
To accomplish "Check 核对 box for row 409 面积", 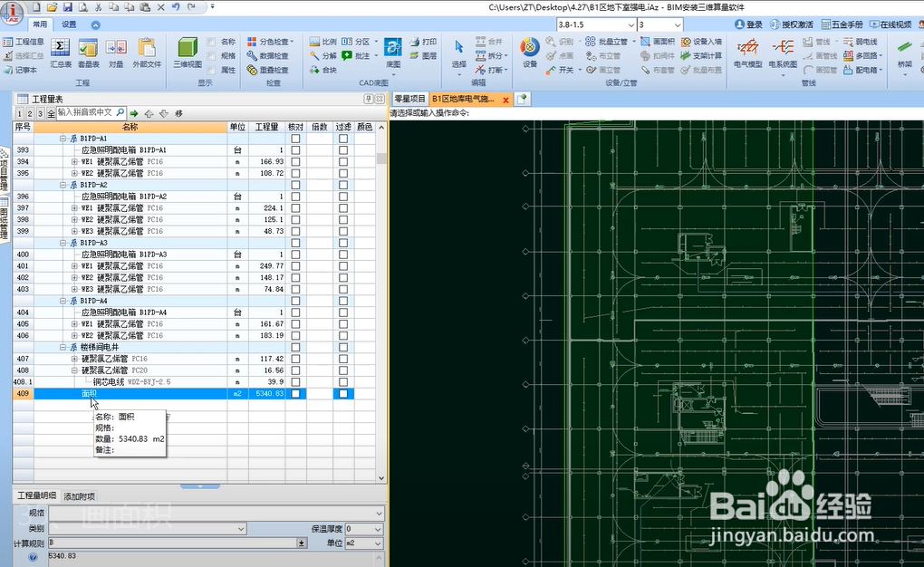I will (296, 394).
